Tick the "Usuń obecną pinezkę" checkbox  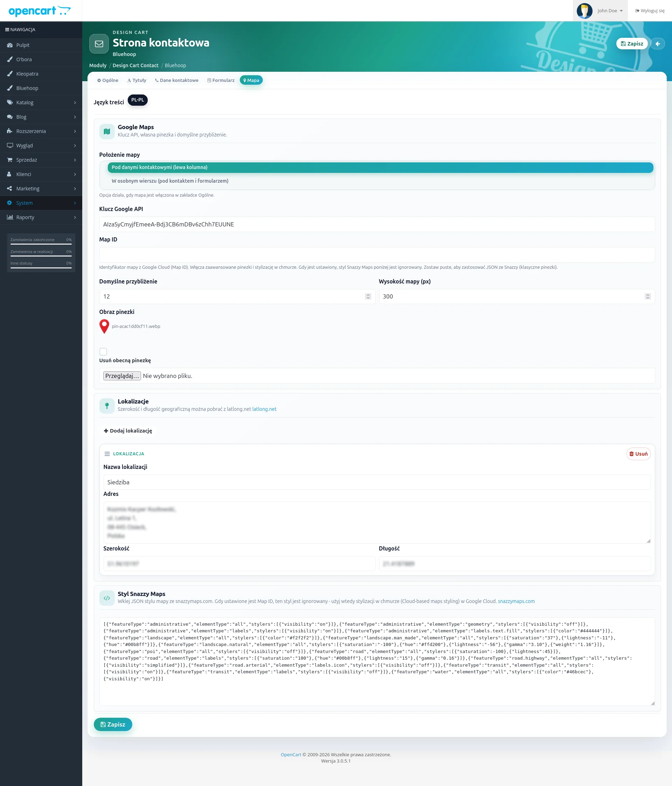[x=103, y=352]
